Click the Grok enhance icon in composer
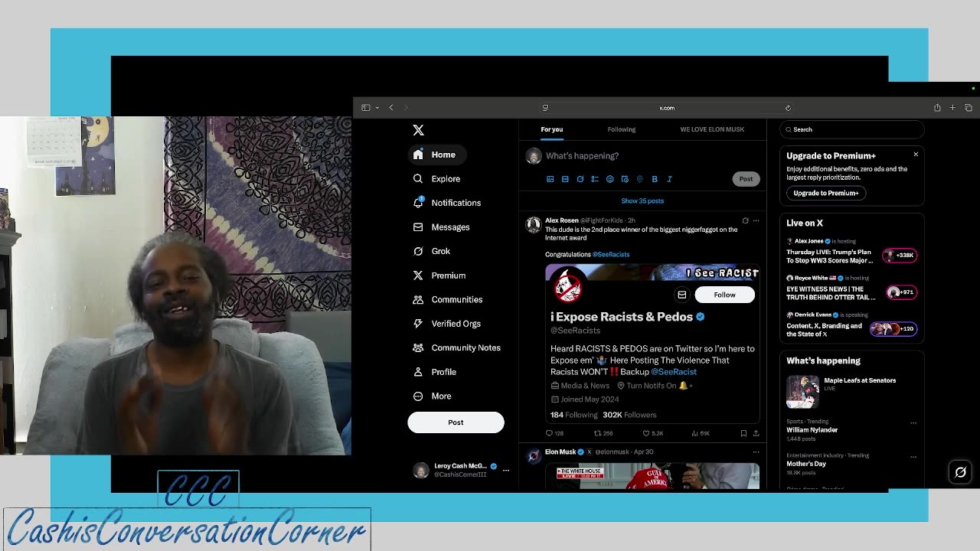 click(580, 179)
